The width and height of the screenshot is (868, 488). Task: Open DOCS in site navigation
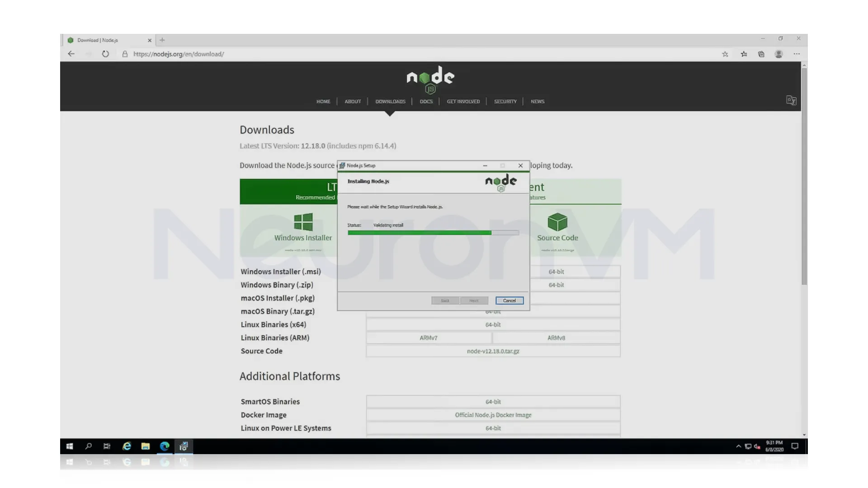pyautogui.click(x=426, y=102)
